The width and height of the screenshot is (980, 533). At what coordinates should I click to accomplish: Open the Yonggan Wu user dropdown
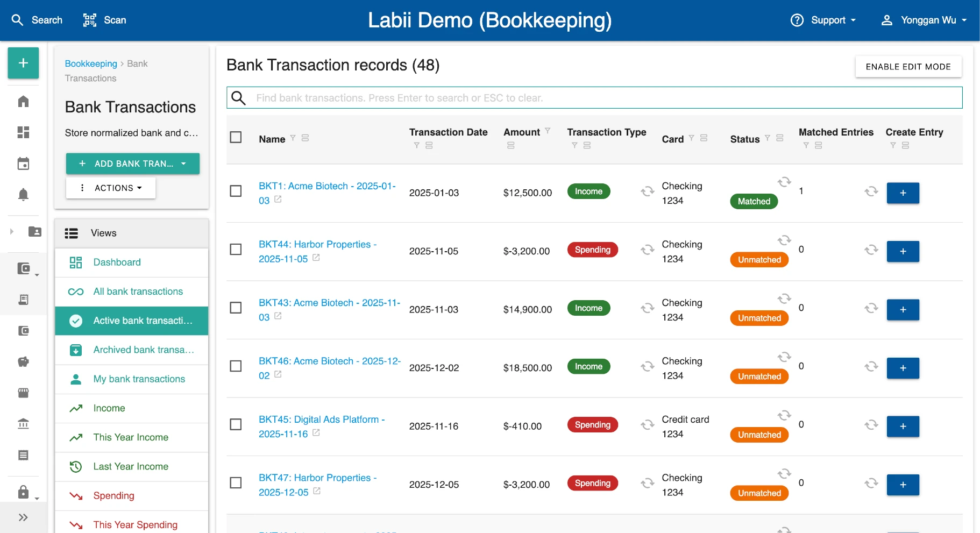[924, 20]
